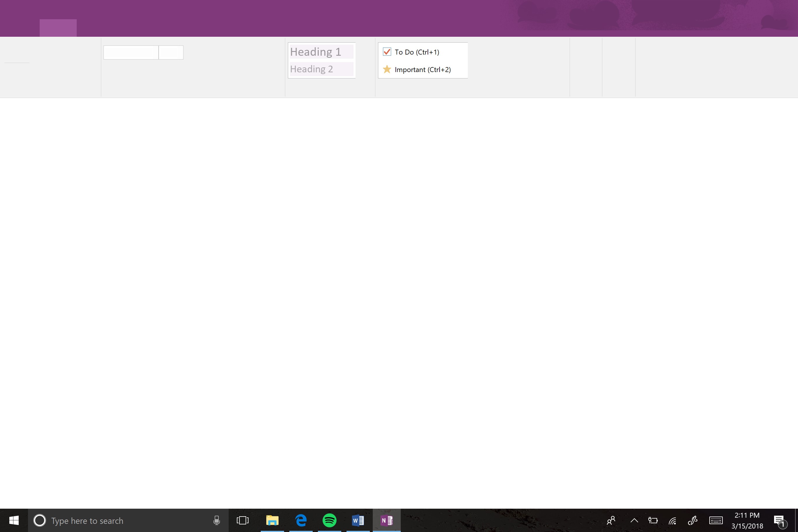798x532 pixels.
Task: Switch to Word in the taskbar
Action: click(x=358, y=520)
